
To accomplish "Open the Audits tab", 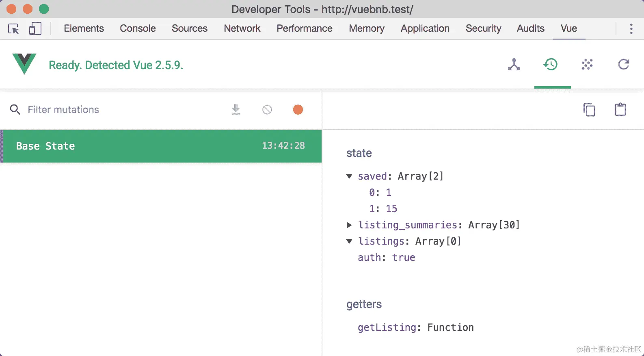I will pos(531,28).
